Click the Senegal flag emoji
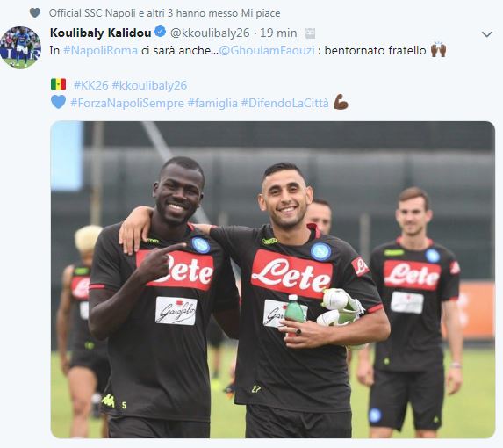Viewport: 503px width, 448px height. pos(59,84)
